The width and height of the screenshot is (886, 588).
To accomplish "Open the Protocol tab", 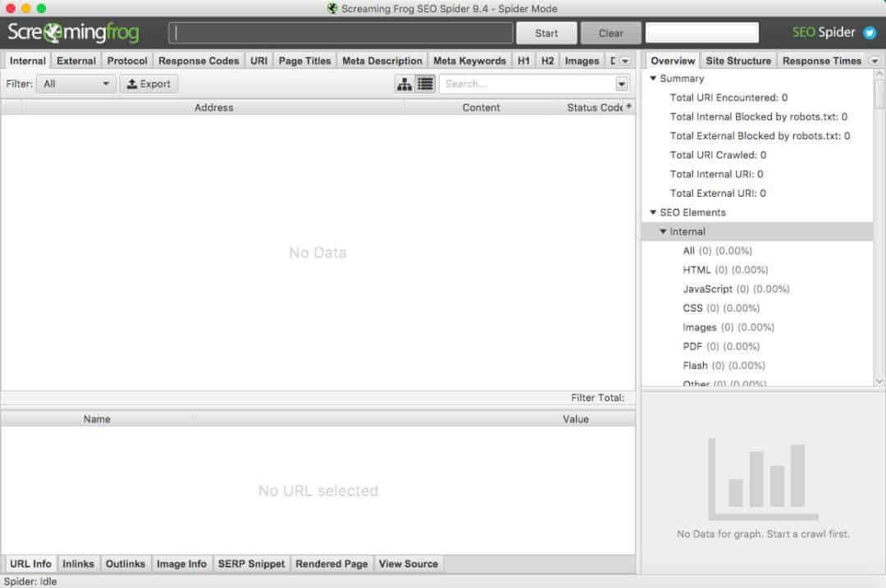I will click(127, 61).
